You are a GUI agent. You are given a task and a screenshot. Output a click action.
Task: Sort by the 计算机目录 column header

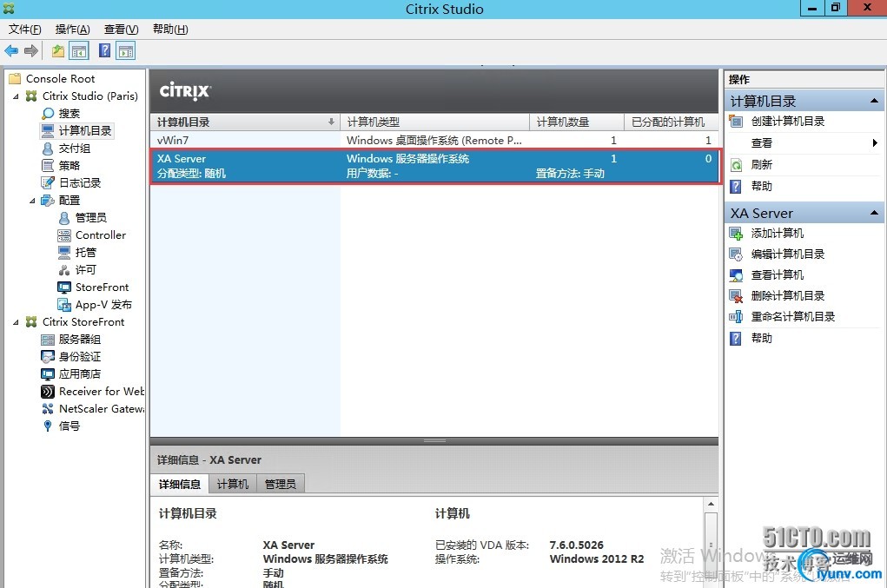pyautogui.click(x=245, y=122)
